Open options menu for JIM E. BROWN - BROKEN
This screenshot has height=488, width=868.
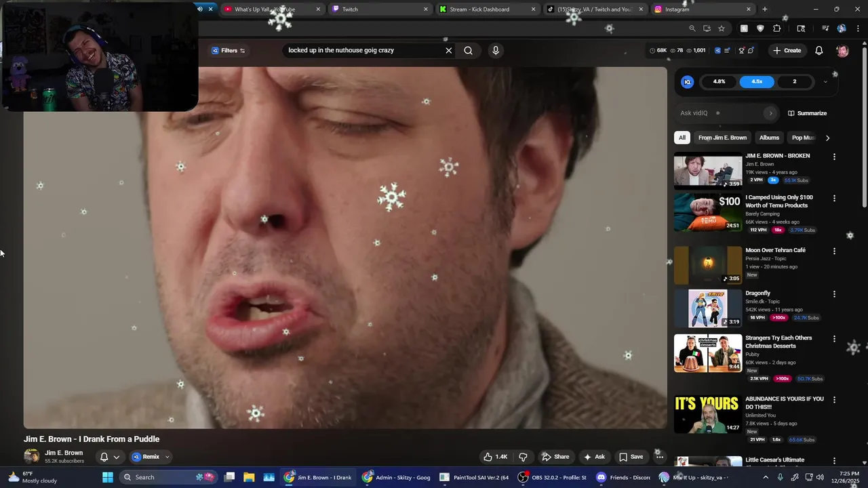coord(834,157)
